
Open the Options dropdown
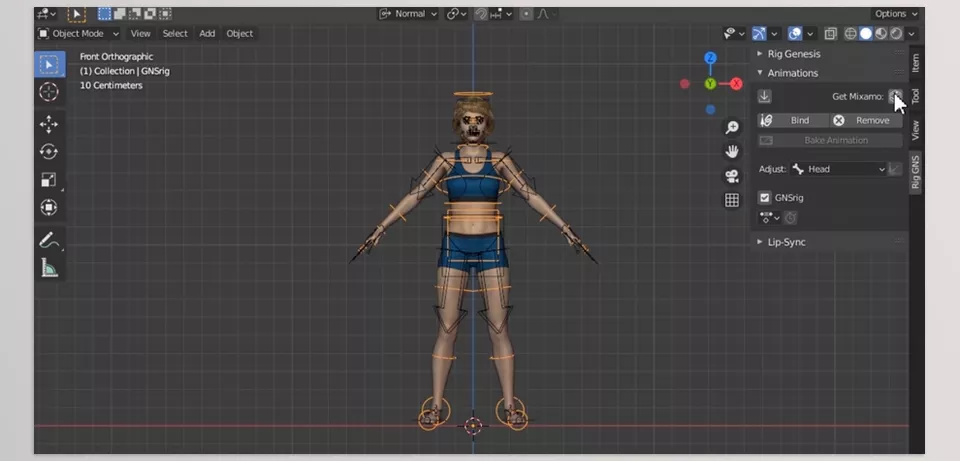(896, 13)
